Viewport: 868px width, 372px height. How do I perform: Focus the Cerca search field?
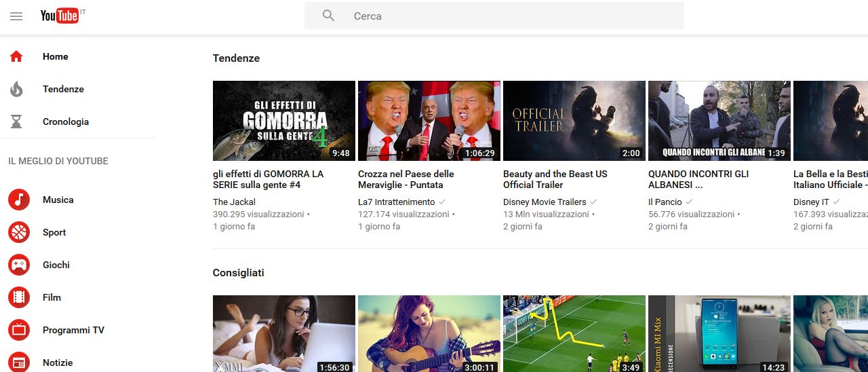pyautogui.click(x=494, y=16)
